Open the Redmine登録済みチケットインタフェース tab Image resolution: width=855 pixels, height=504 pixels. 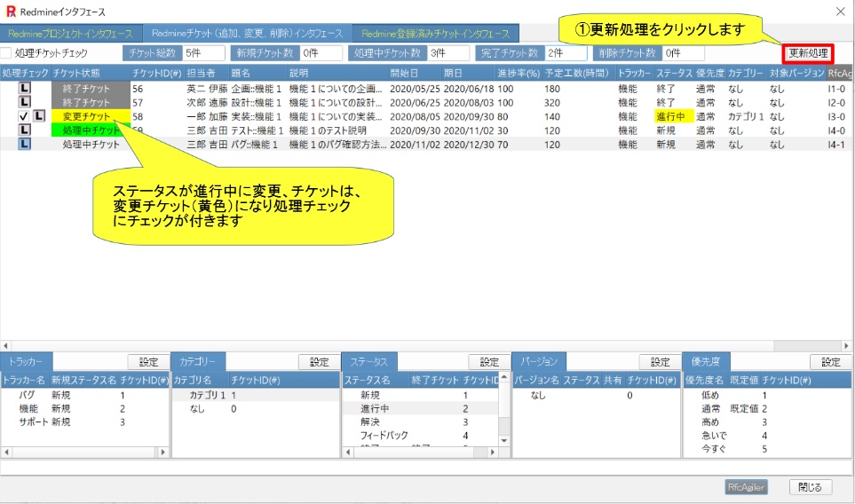click(x=436, y=33)
